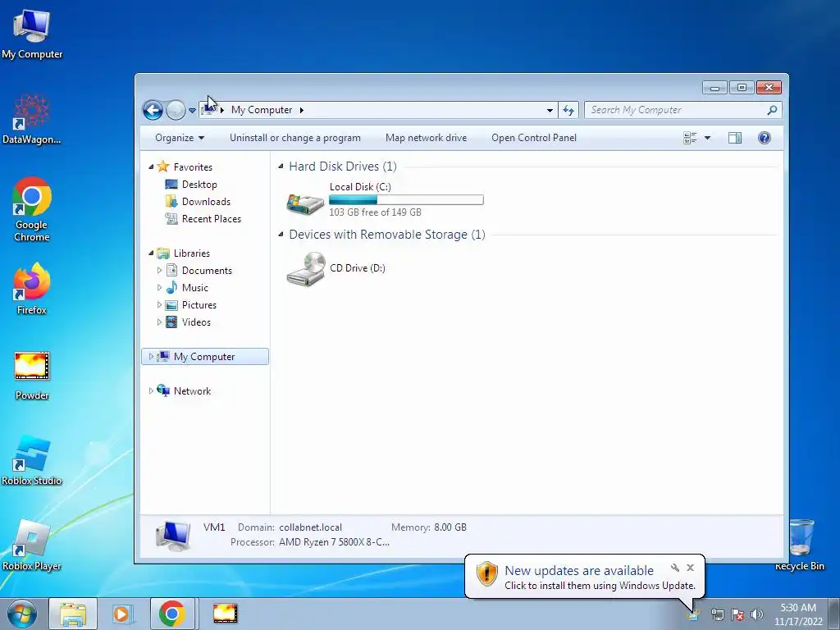
Task: Launch Windows Media Player from the taskbar
Action: [123, 614]
